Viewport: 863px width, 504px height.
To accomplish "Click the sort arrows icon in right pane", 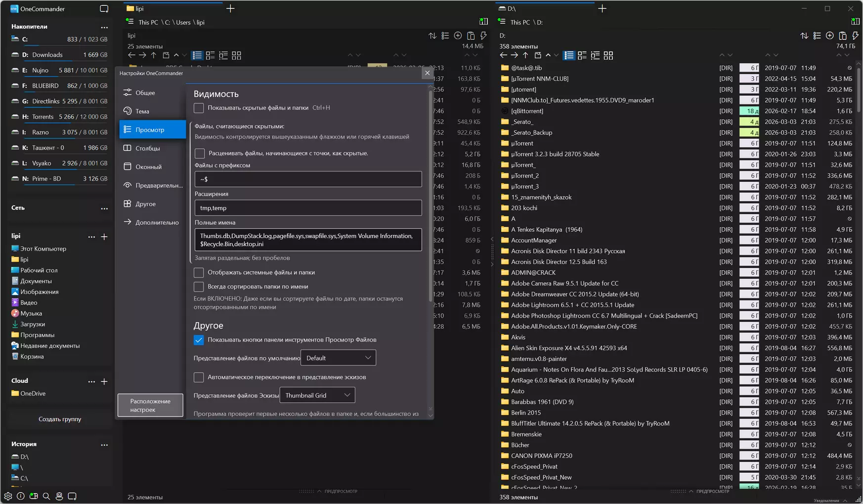I will (x=804, y=36).
